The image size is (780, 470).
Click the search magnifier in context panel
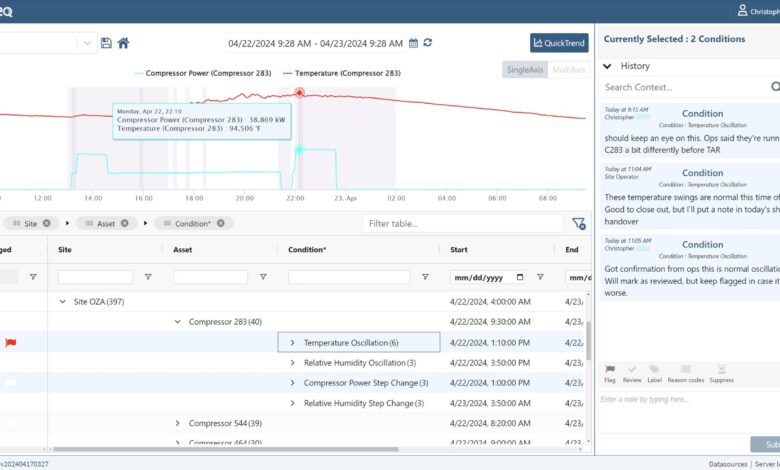(775, 87)
